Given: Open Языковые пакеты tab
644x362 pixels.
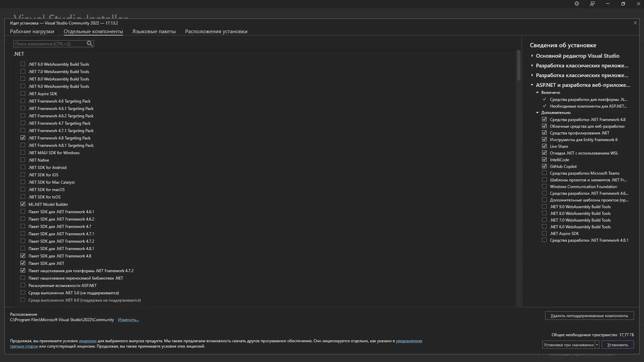Looking at the screenshot, I should click(x=154, y=32).
